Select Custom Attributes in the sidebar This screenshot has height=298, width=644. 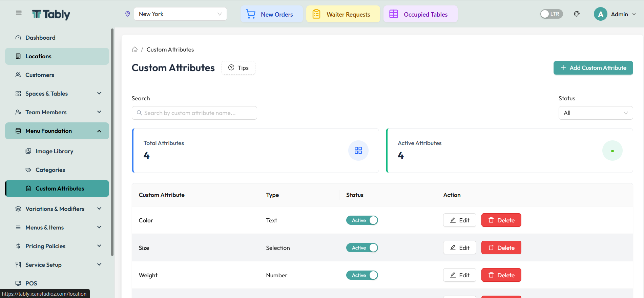(57, 188)
